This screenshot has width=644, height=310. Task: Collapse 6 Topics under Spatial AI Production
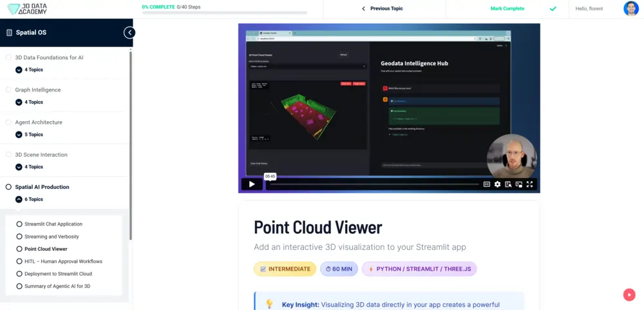tap(29, 199)
